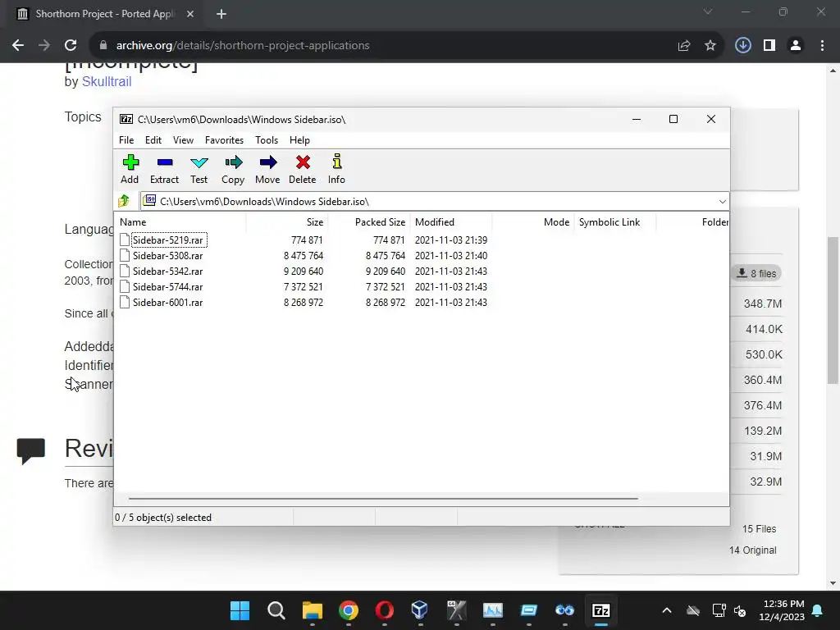
Task: Switch to Chrome in the taskbar
Action: [x=348, y=610]
